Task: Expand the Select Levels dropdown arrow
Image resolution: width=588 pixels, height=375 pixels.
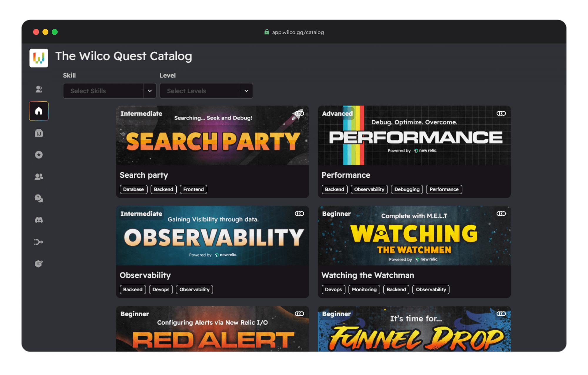Action: 246,91
